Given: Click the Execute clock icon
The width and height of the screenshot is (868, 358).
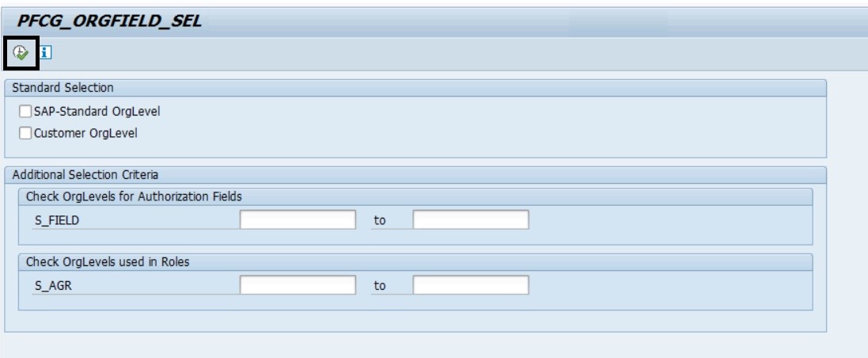Looking at the screenshot, I should pyautogui.click(x=21, y=53).
